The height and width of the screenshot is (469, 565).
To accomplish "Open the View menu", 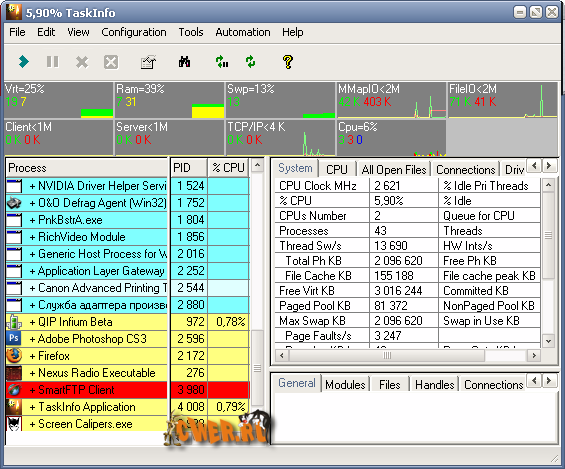I will 78,32.
